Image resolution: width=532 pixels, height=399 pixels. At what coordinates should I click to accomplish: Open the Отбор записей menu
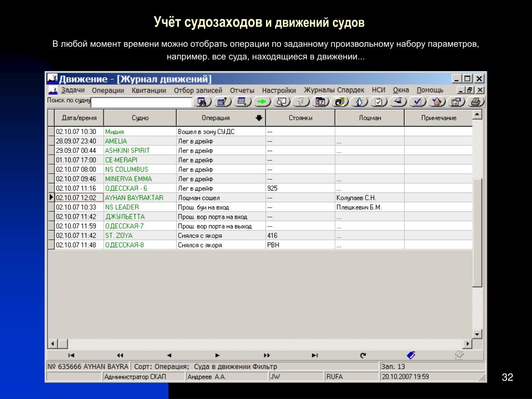click(198, 90)
